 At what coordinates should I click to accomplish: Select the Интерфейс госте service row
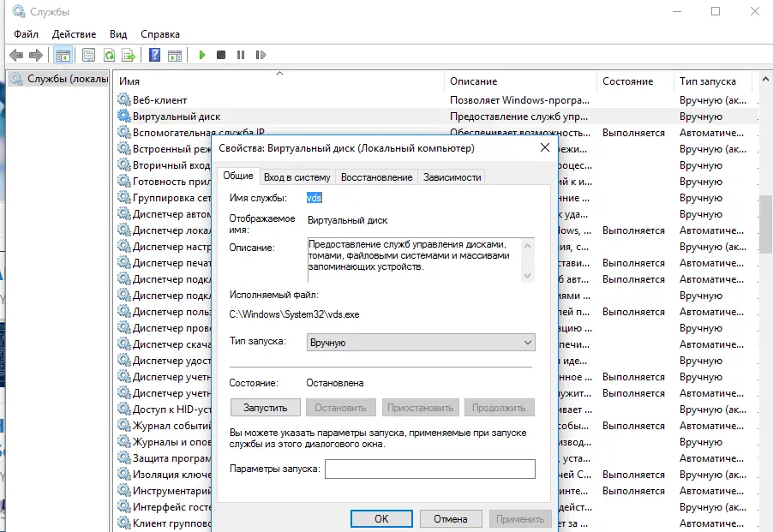click(437, 506)
